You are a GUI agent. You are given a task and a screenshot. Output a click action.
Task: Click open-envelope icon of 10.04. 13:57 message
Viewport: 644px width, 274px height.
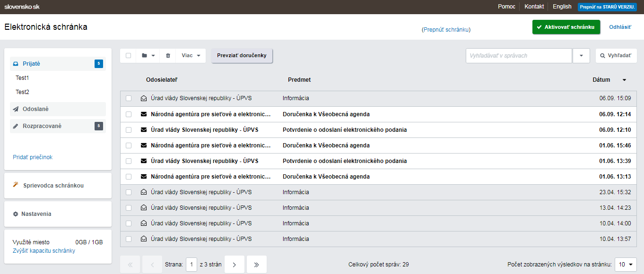(x=144, y=239)
